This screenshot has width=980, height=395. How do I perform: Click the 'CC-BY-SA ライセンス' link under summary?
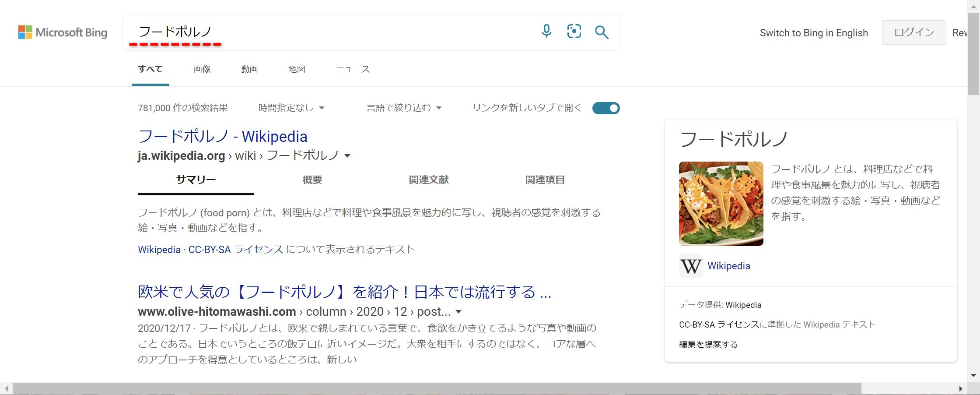point(236,250)
